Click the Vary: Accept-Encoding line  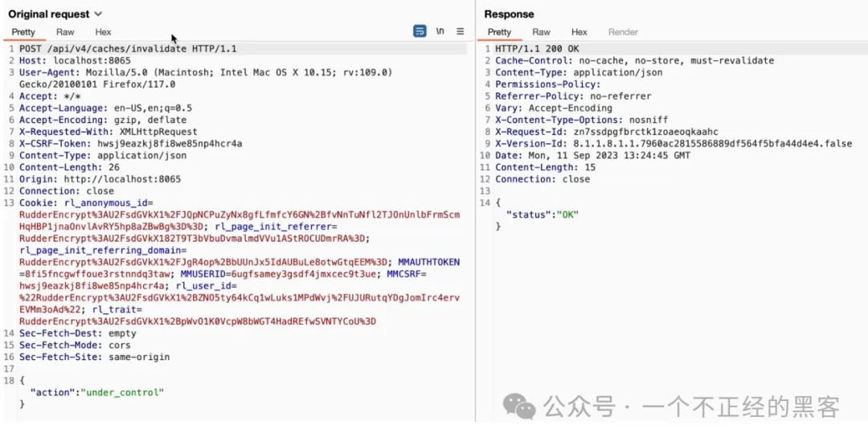[x=554, y=108]
